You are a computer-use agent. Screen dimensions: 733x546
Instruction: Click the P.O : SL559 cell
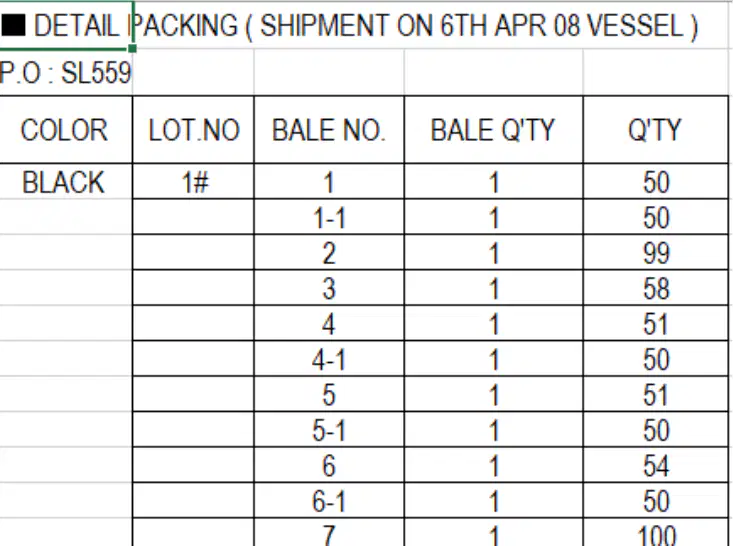click(66, 73)
